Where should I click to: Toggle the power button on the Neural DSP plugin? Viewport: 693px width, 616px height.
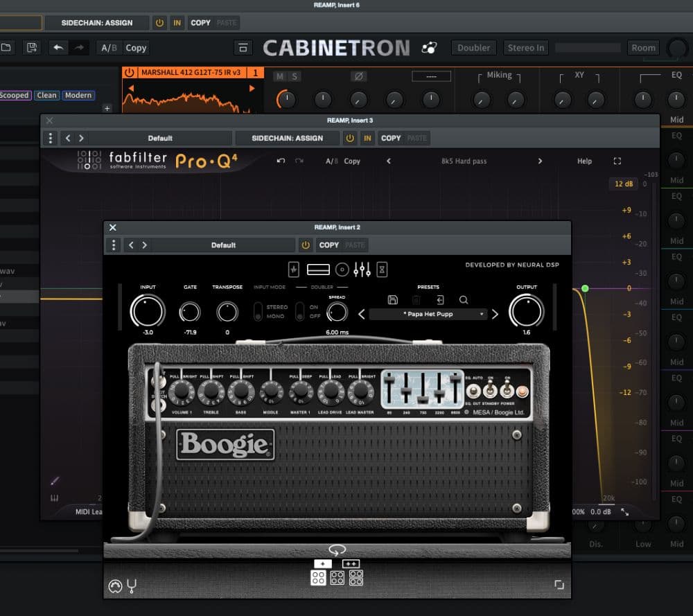(x=306, y=245)
